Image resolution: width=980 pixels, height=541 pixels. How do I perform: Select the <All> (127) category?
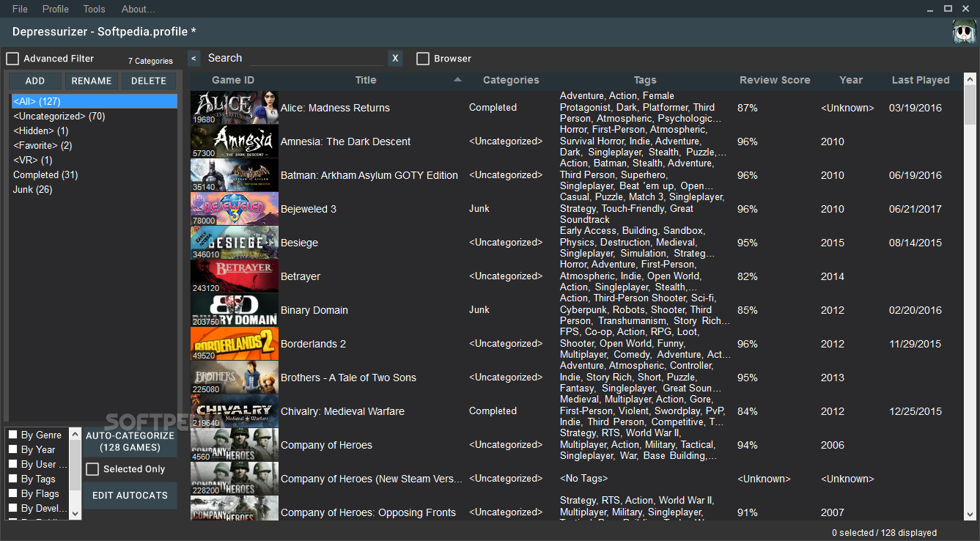(x=94, y=101)
